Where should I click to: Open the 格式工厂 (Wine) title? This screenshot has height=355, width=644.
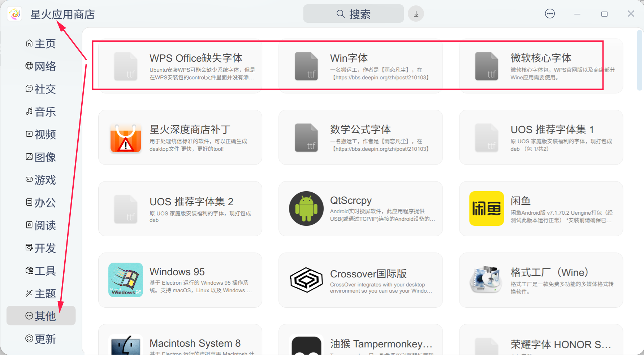[x=549, y=272]
